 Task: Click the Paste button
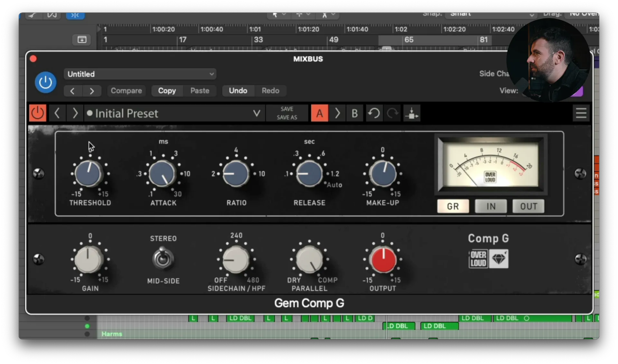[200, 91]
